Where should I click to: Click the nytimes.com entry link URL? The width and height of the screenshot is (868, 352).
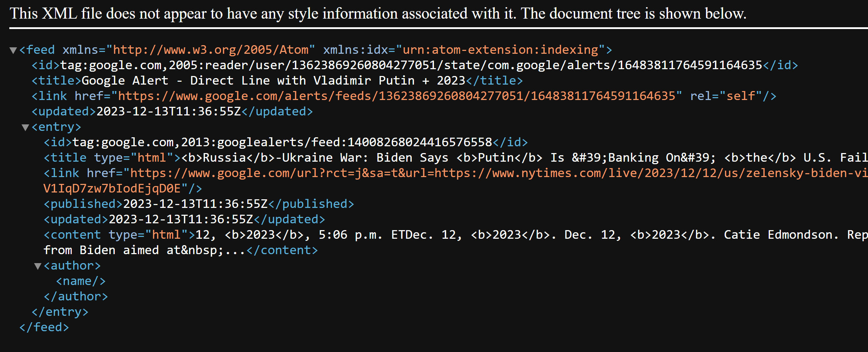point(499,173)
